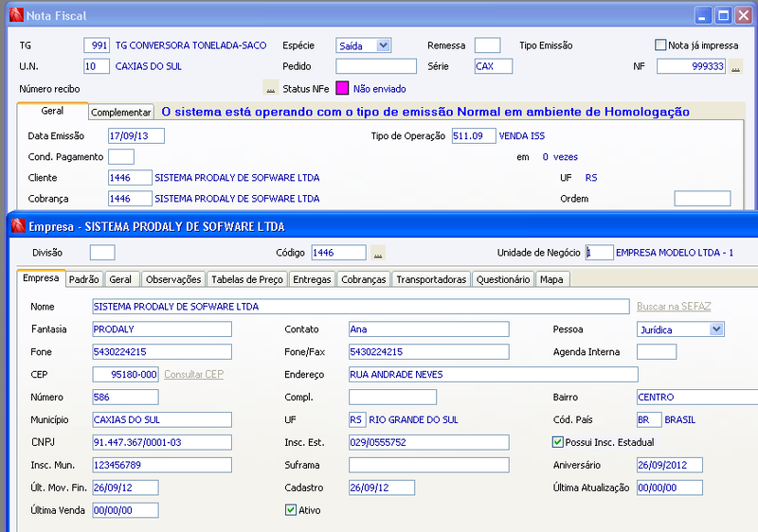Click the Endereço field RUA ANDRADE NEVES
This screenshot has height=532, width=758.
[x=494, y=374]
